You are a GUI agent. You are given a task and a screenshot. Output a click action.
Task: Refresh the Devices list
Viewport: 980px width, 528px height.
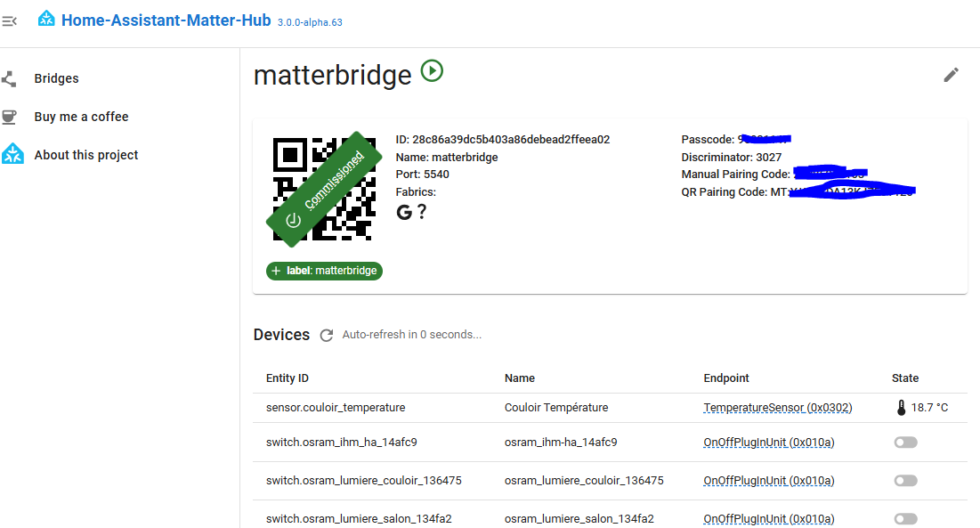327,336
